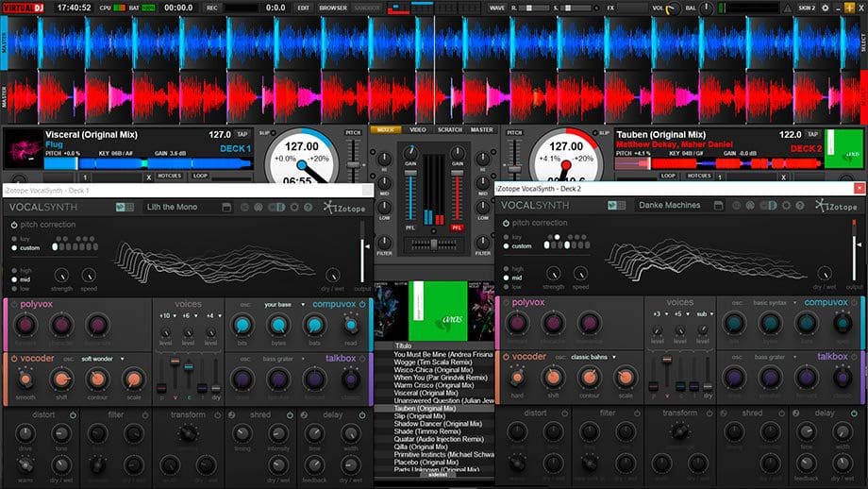
Task: Click the master VOL knob in top bar
Action: pos(672,8)
